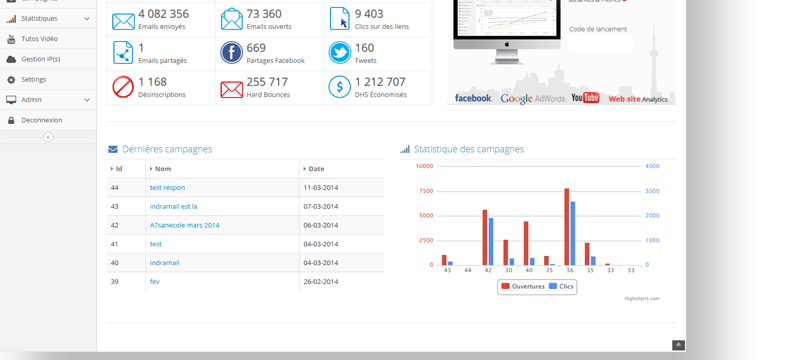Click the DHS Économisés dollar icon
Screen dimensions: 791x360
340,87
